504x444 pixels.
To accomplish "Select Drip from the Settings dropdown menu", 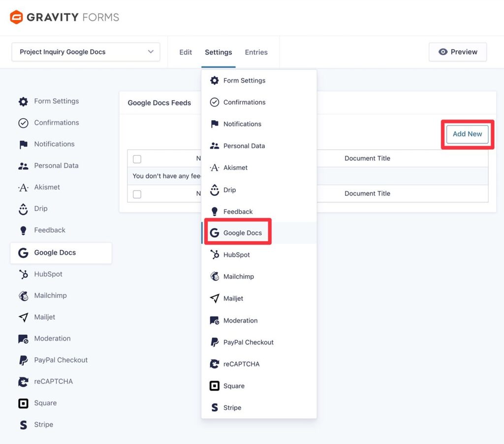I will click(x=259, y=190).
